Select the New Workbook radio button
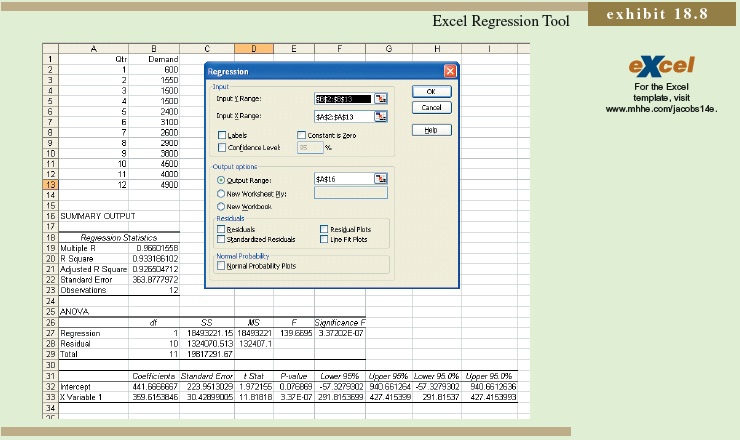Screen dimensions: 740x440 (222, 206)
